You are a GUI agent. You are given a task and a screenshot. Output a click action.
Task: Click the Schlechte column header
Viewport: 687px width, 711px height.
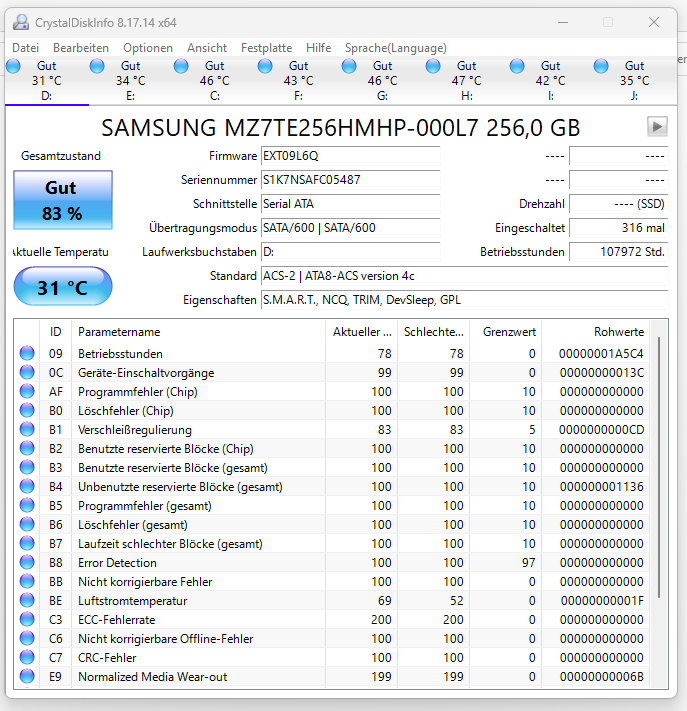point(434,332)
